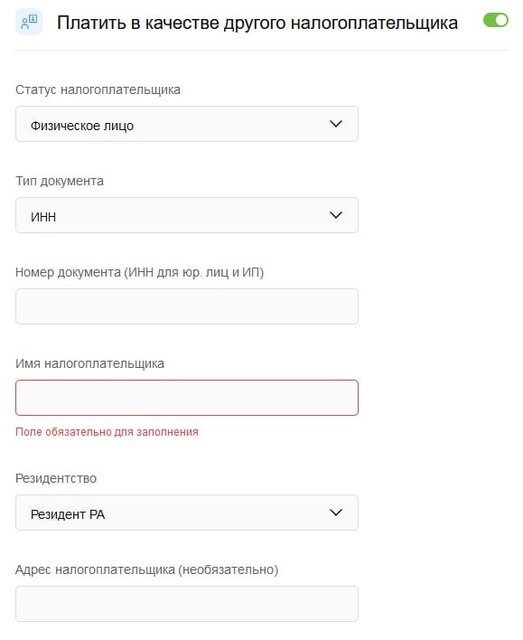Open the Физическое лицо status dropdown

pos(187,124)
